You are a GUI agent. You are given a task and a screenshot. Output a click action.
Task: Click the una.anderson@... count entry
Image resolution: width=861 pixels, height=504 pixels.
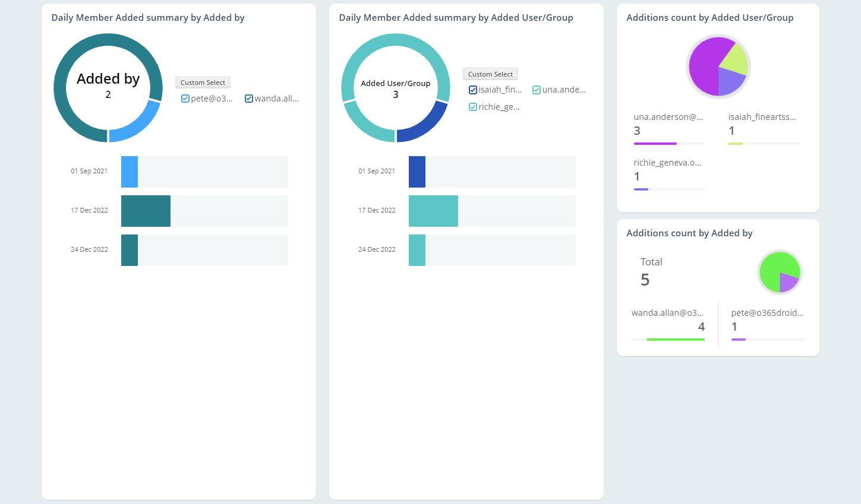point(668,125)
